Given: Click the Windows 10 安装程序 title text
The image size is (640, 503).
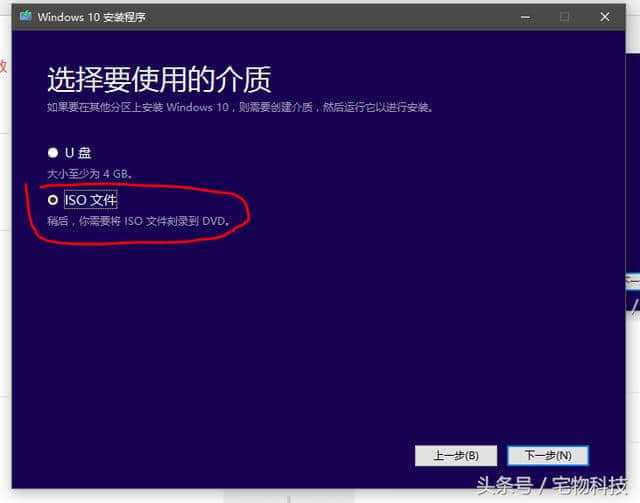Looking at the screenshot, I should 91,17.
